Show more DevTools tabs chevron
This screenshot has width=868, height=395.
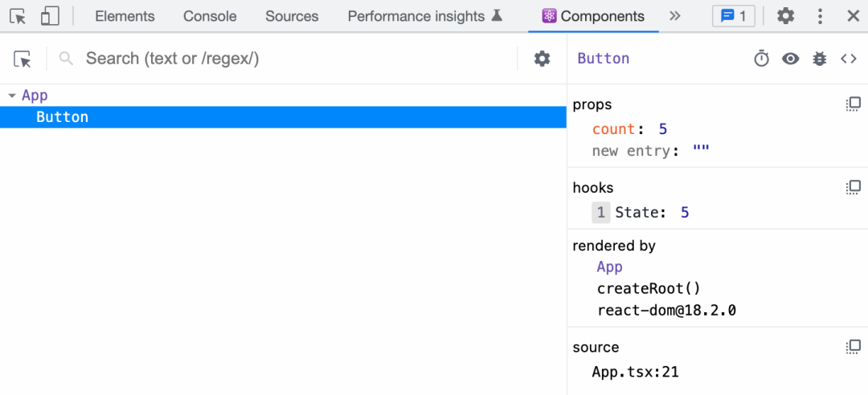coord(675,16)
